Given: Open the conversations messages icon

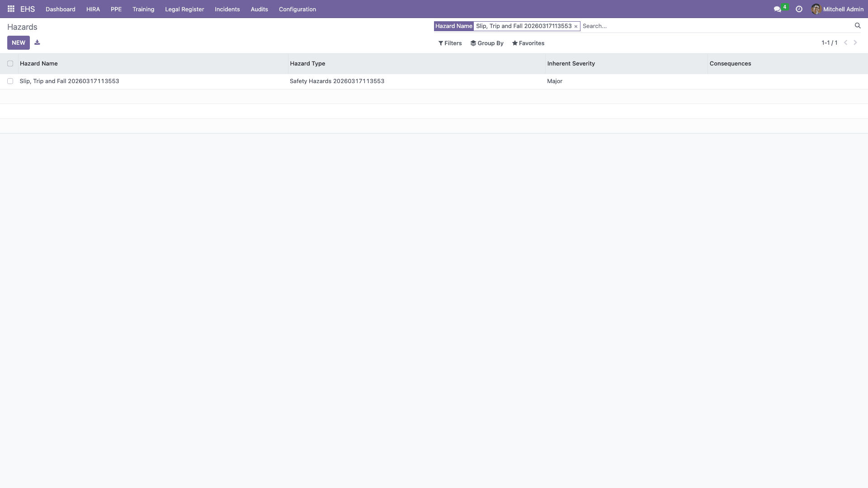Looking at the screenshot, I should (x=777, y=9).
